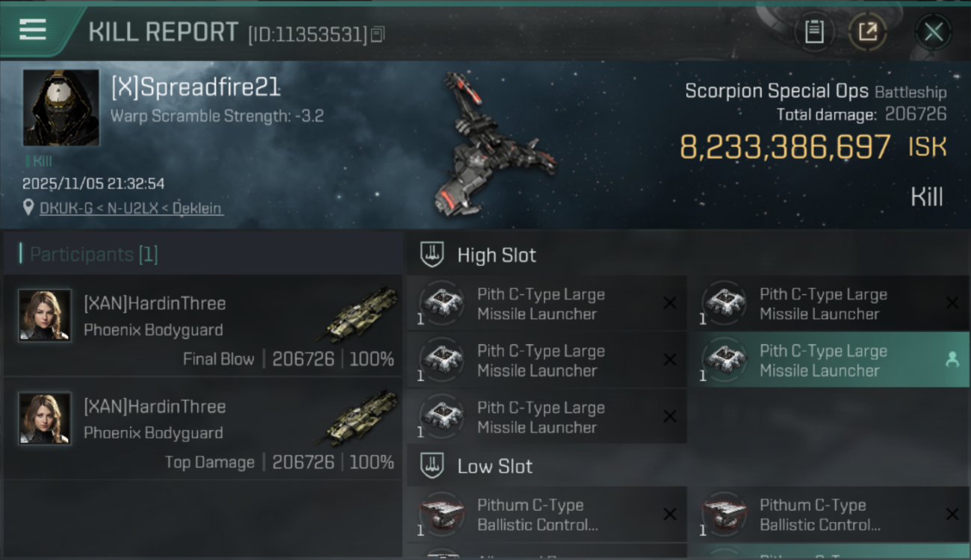
Task: Click X beside top-right missile launcher
Action: click(952, 303)
